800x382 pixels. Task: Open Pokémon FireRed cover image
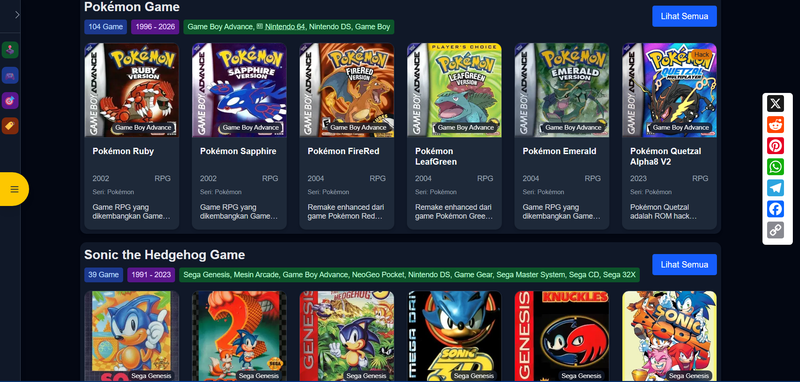pyautogui.click(x=347, y=90)
